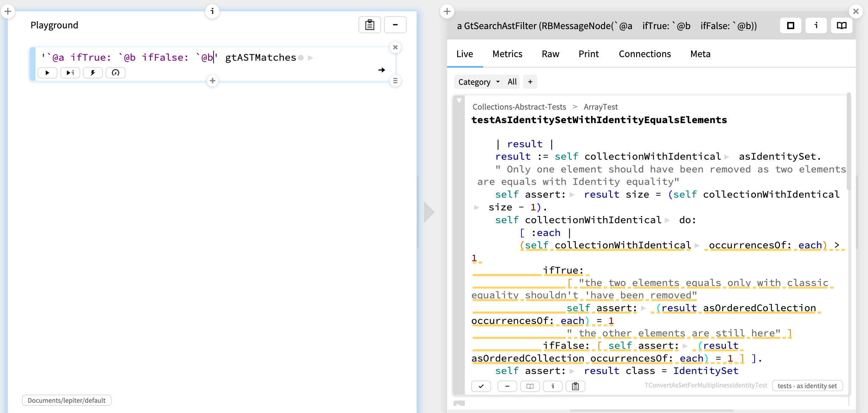Viewport: 868px width, 413px height.
Task: Accept the method code with the checkmark
Action: click(x=481, y=386)
